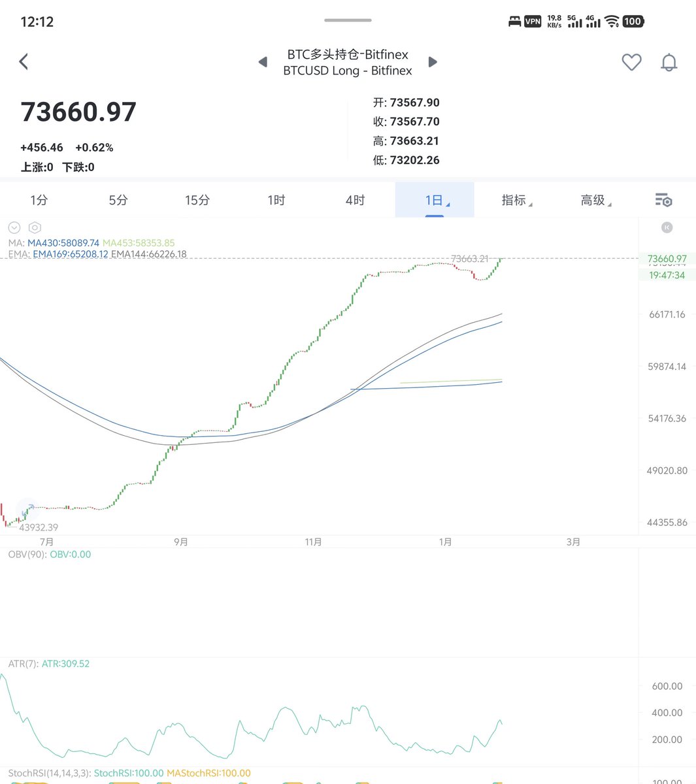696x784 pixels.
Task: Open the 1日 timeframe dropdown
Action: click(x=435, y=200)
